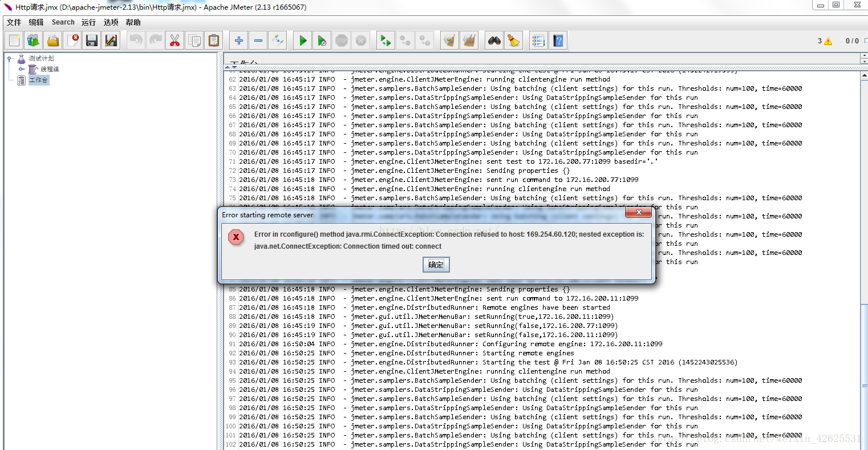Click the upper panel scrollbar up arrow
This screenshot has width=868, height=450.
click(864, 55)
